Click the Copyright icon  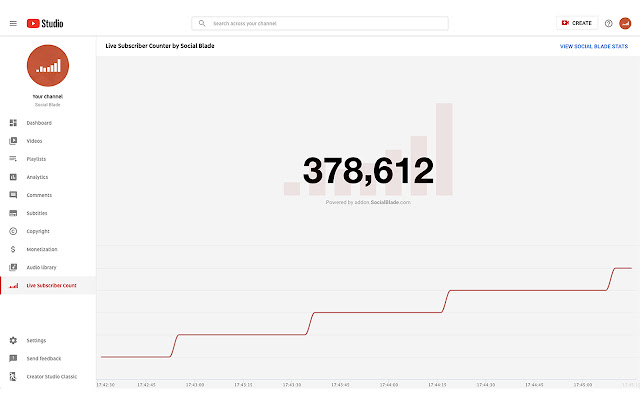point(13,231)
